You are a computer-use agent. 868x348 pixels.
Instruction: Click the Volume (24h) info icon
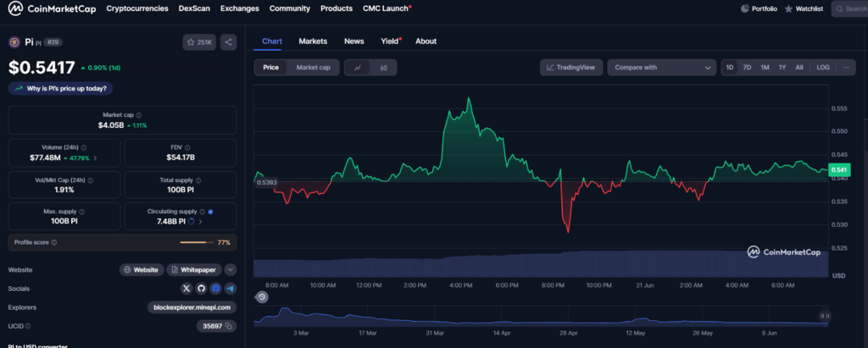click(84, 147)
